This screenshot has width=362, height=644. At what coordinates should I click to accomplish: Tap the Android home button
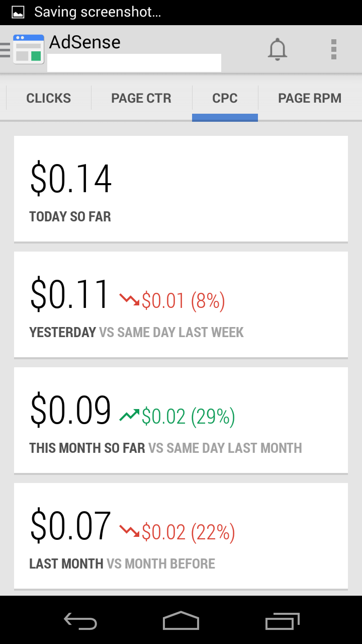pyautogui.click(x=181, y=620)
